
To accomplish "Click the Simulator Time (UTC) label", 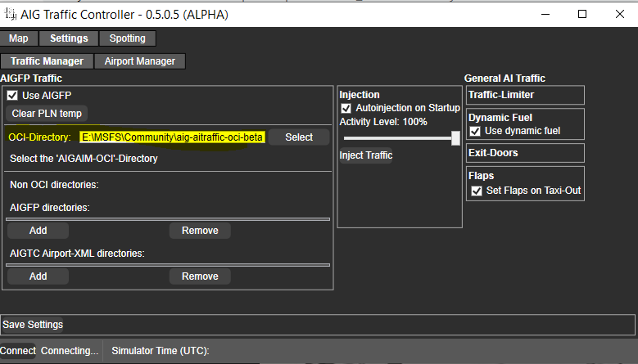I will (161, 351).
